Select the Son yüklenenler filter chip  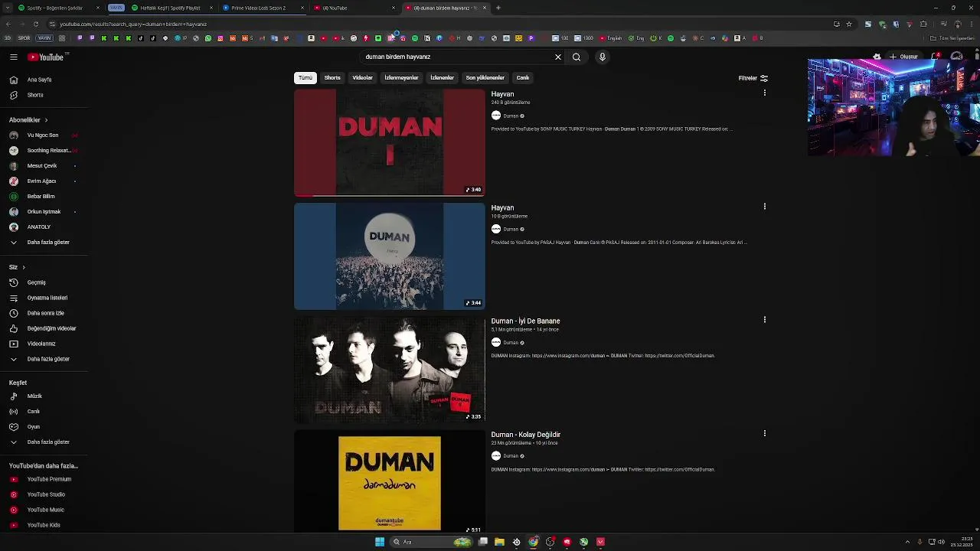click(485, 78)
